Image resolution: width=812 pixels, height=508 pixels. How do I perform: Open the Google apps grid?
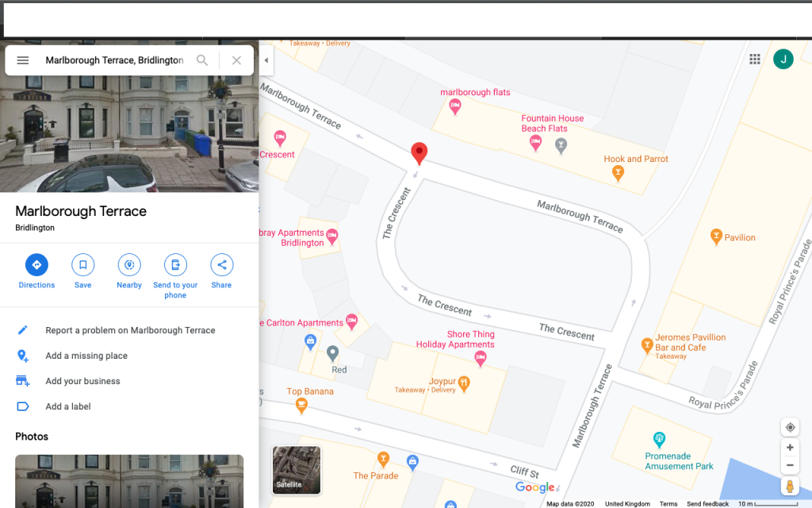[755, 59]
